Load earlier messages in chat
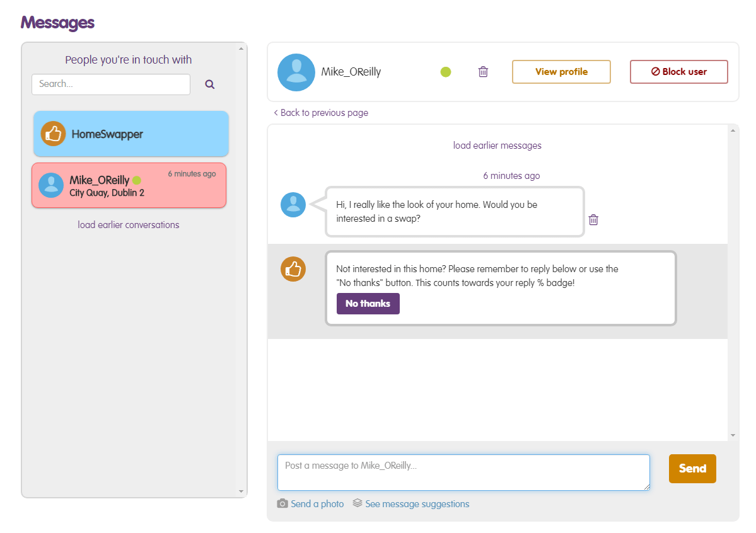 (x=497, y=146)
